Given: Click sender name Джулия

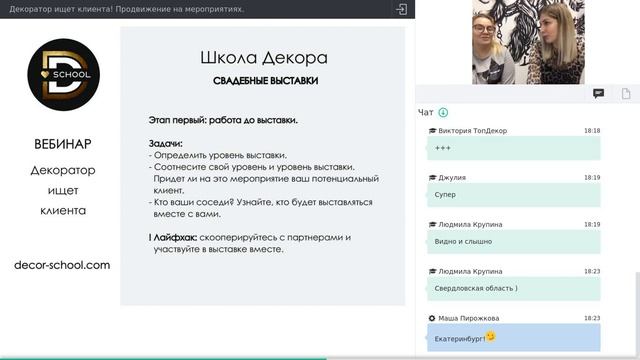Looking at the screenshot, I should coord(452,178).
